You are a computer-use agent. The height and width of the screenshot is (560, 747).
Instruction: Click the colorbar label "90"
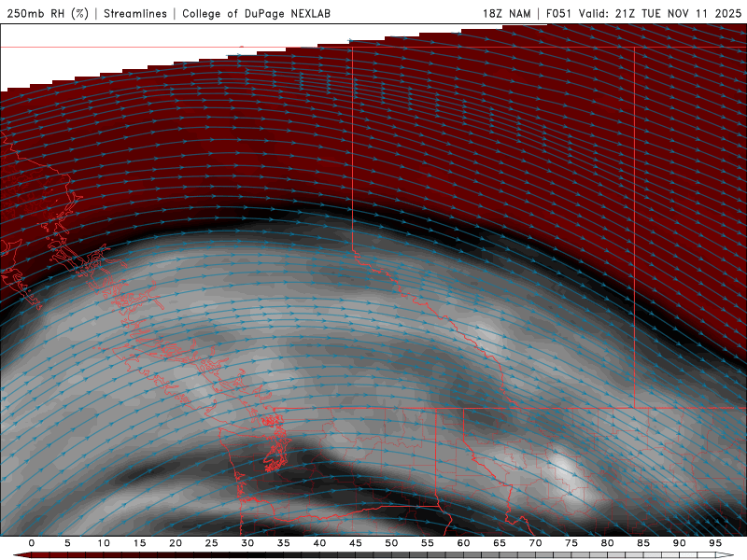[679, 543]
